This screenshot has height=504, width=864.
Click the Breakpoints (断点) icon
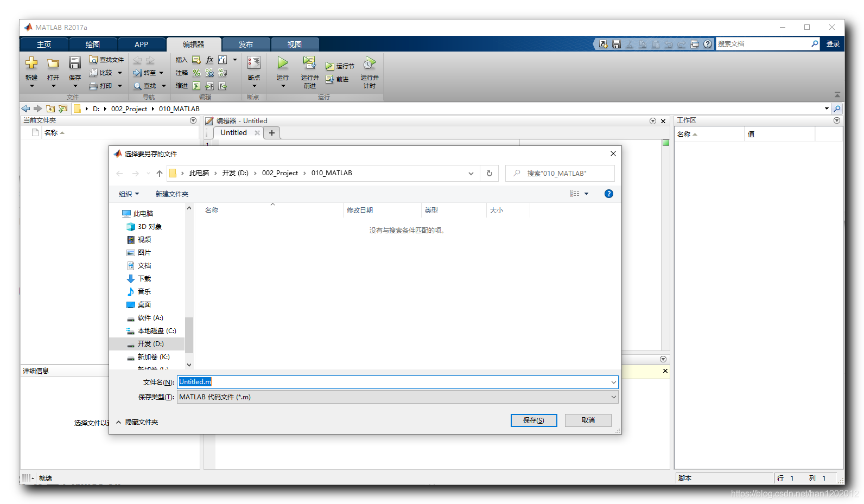(x=253, y=63)
